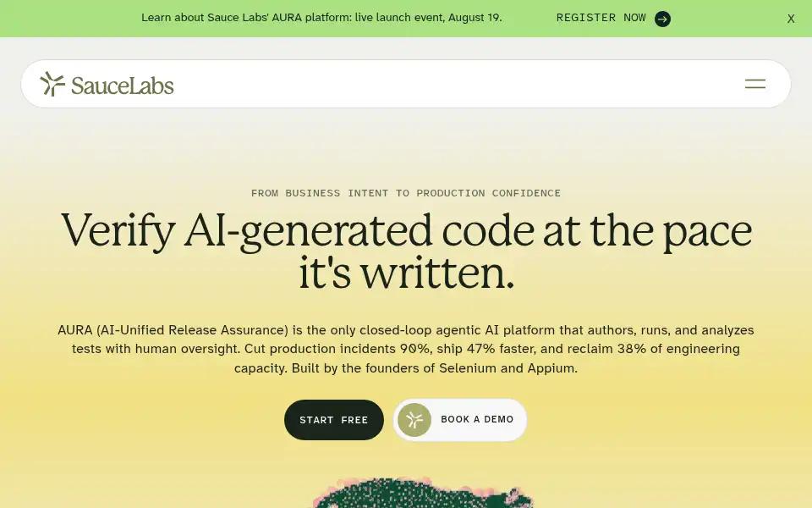The image size is (812, 508).
Task: Click the 'Verify AI-generated code' headline
Action: 406,251
